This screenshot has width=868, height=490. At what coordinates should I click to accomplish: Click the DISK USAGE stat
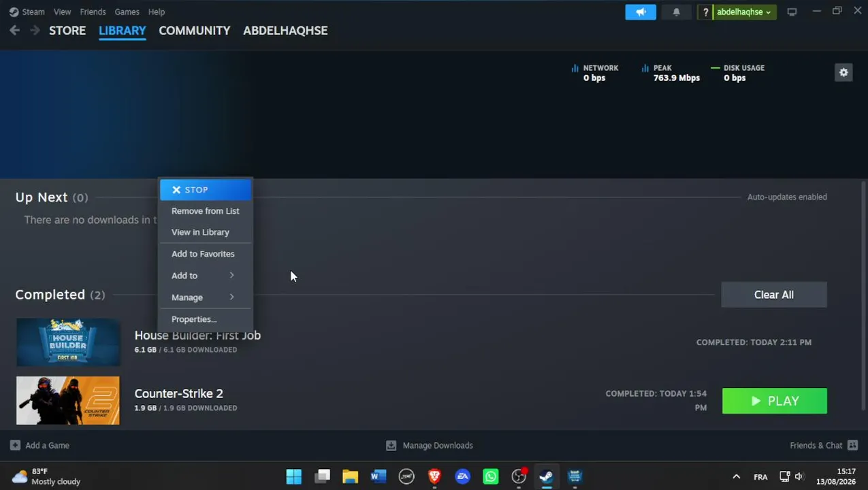[737, 73]
